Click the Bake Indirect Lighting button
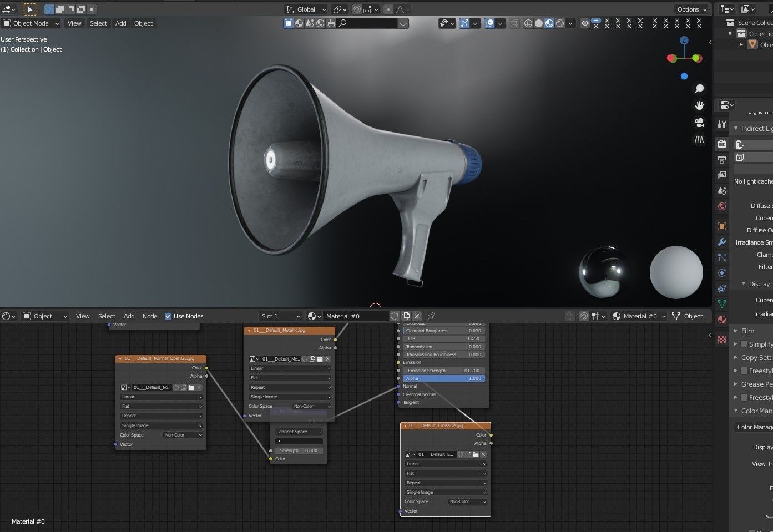The image size is (773, 532). (x=754, y=144)
